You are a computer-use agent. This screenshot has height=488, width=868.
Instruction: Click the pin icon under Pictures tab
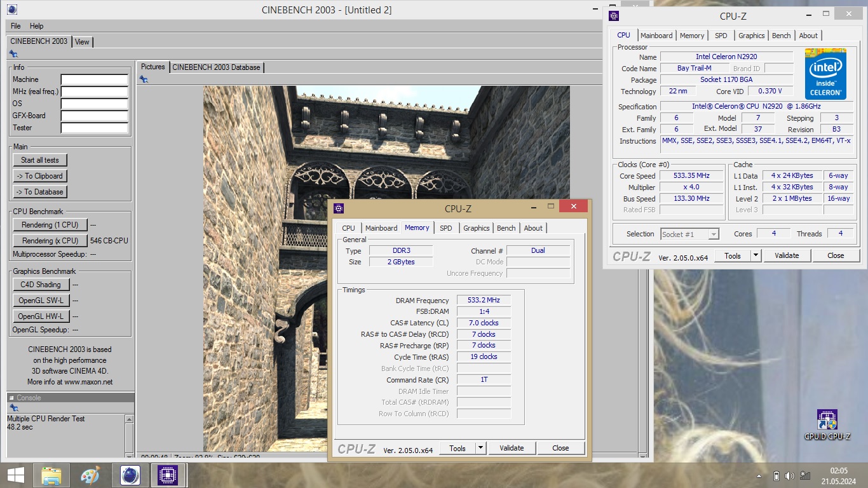coord(144,79)
